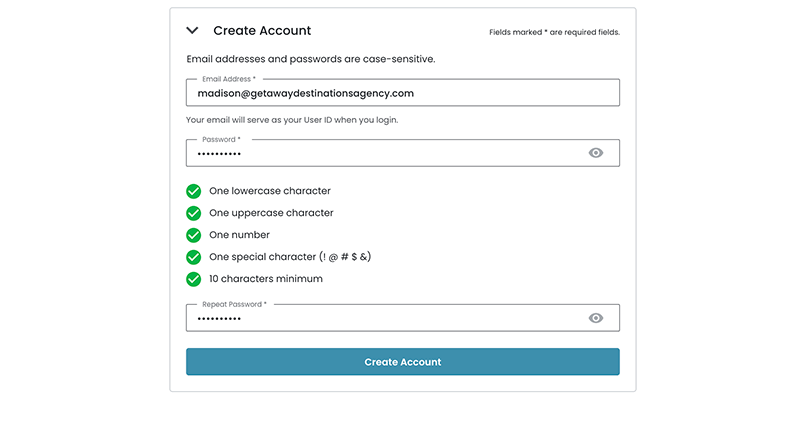The width and height of the screenshot is (800, 424).
Task: Reveal the Repeat Password field characters
Action: [x=596, y=318]
